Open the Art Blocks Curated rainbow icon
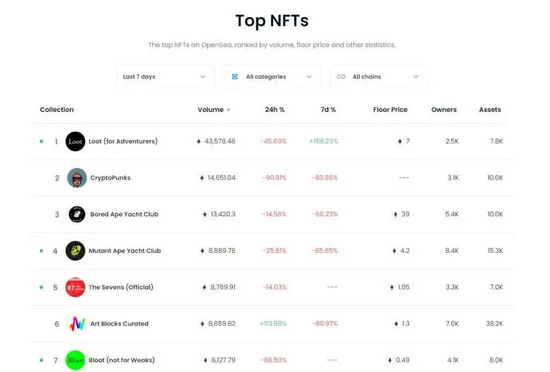Viewport: 550px width, 372px height. point(77,324)
